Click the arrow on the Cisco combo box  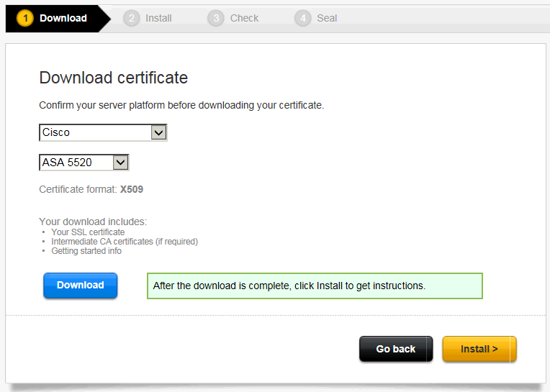tap(159, 132)
